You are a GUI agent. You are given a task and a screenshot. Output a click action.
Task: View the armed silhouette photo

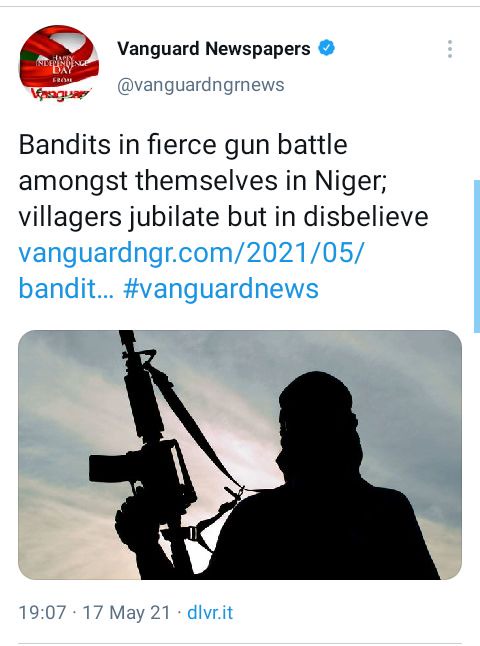[240, 455]
